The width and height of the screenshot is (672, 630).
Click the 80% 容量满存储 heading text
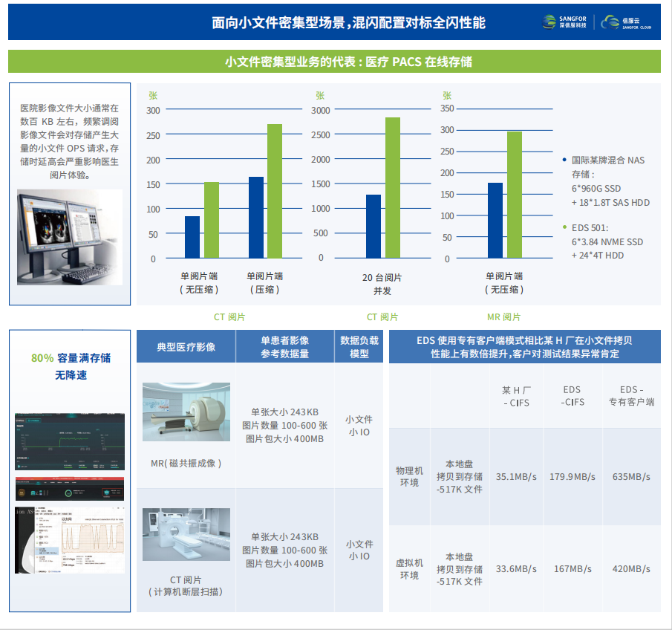click(71, 358)
